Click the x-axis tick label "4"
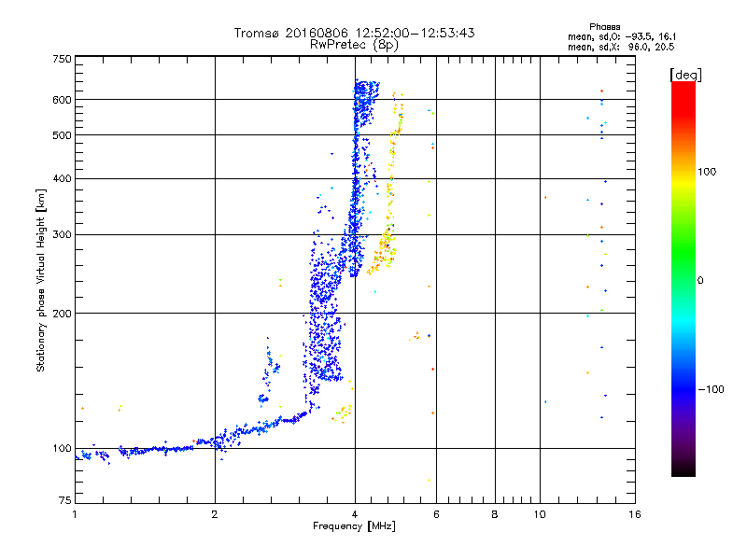The height and width of the screenshot is (560, 747). 355,514
